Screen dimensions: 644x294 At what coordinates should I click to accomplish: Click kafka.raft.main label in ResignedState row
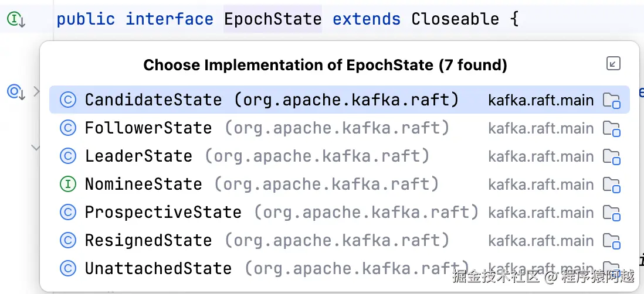click(x=541, y=241)
